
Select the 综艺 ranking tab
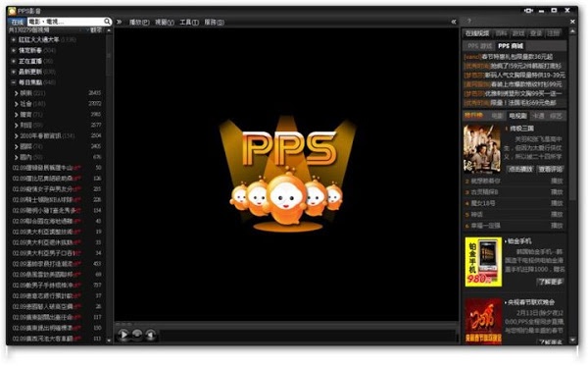[556, 116]
